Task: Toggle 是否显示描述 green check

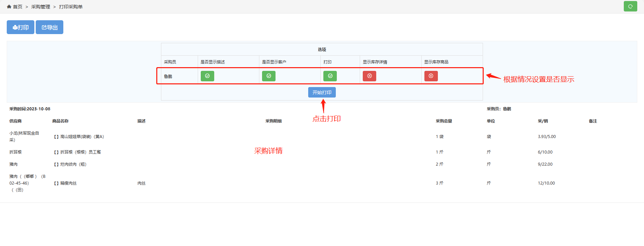Action: [207, 76]
